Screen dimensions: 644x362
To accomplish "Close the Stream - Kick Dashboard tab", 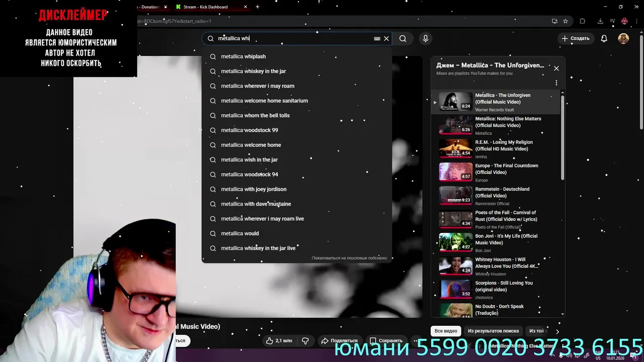I will (246, 7).
